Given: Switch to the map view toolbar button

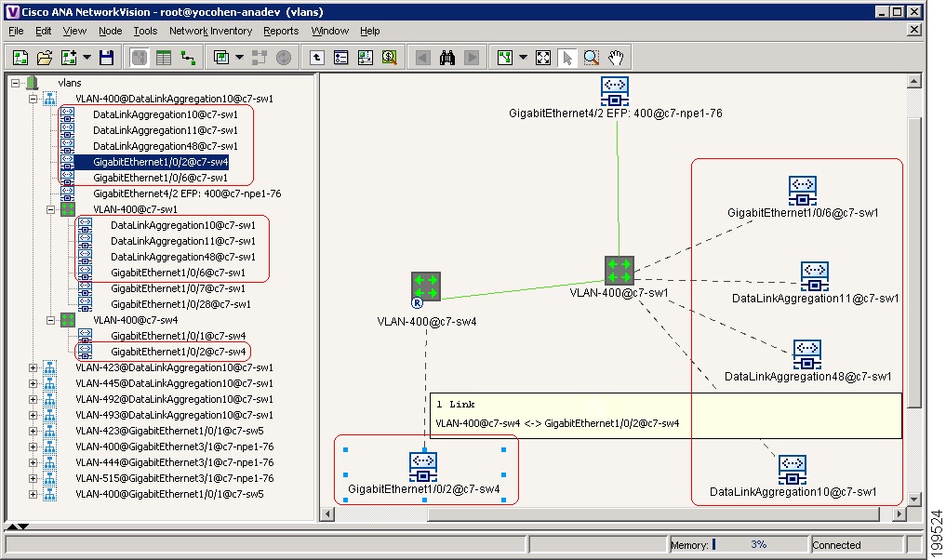Looking at the screenshot, I should coord(140,58).
